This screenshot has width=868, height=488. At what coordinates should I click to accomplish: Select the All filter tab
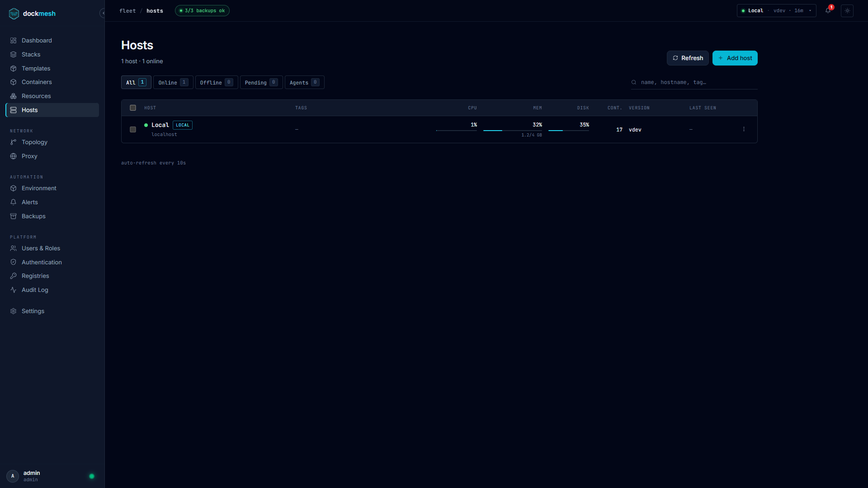click(x=136, y=82)
